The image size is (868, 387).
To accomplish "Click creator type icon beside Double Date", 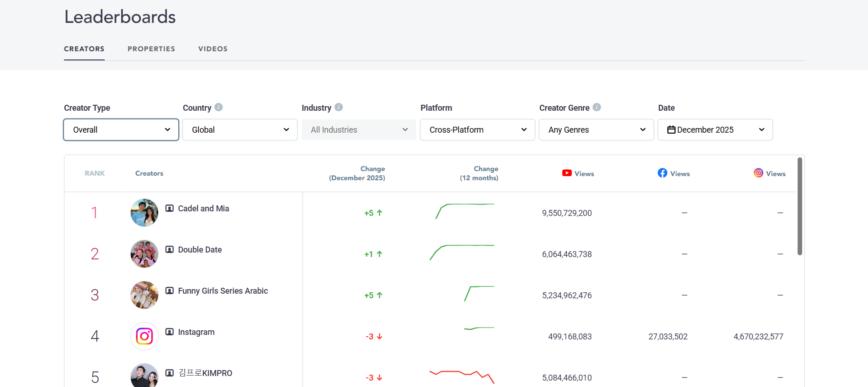I will 170,250.
